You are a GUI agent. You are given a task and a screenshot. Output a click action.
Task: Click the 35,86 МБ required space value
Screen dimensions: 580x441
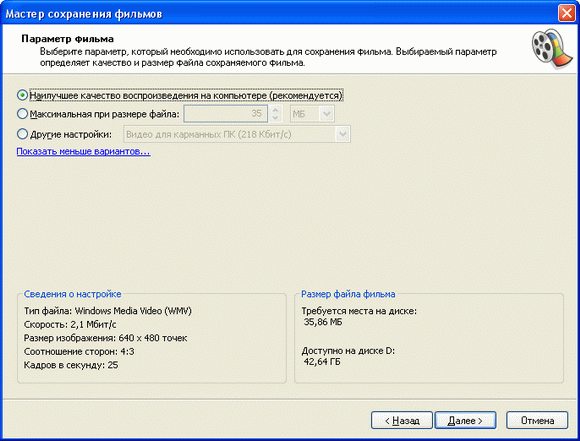pos(323,322)
